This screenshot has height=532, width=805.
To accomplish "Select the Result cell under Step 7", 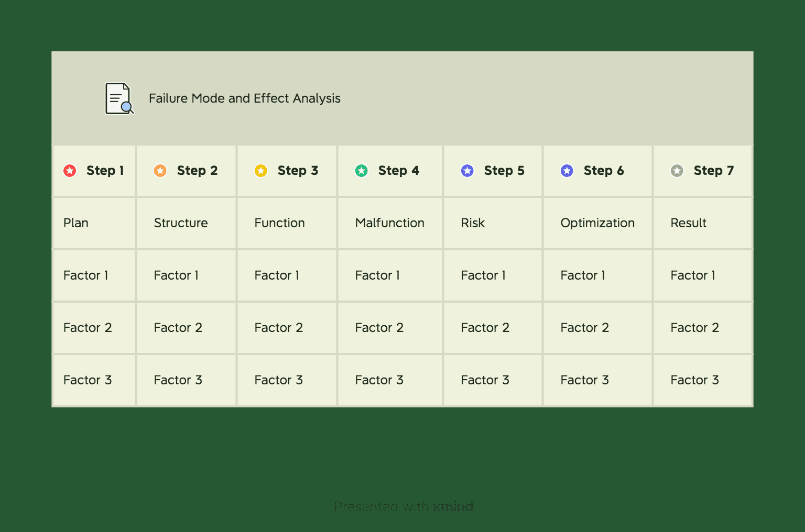I will [703, 223].
